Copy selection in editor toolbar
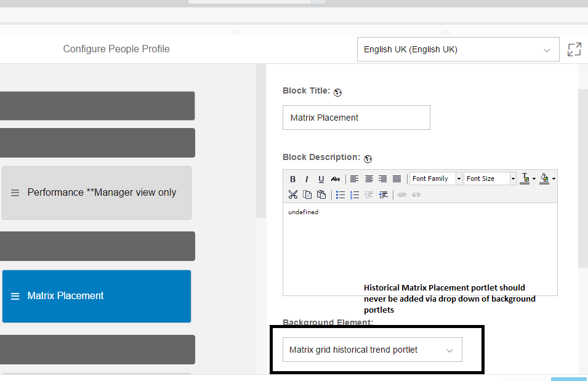The image size is (588, 381). coord(307,195)
